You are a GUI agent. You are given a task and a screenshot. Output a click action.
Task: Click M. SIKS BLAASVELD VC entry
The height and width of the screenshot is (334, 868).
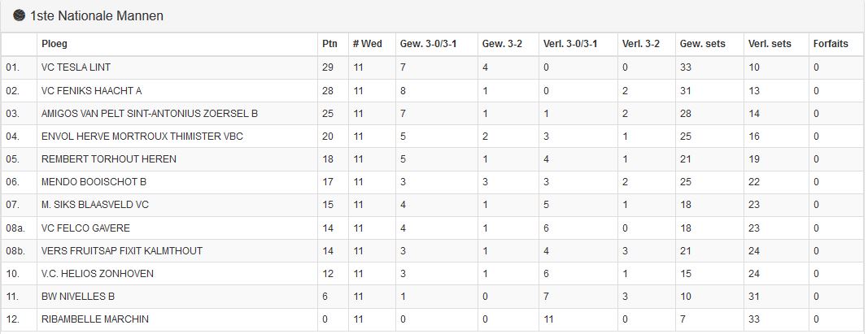point(95,205)
